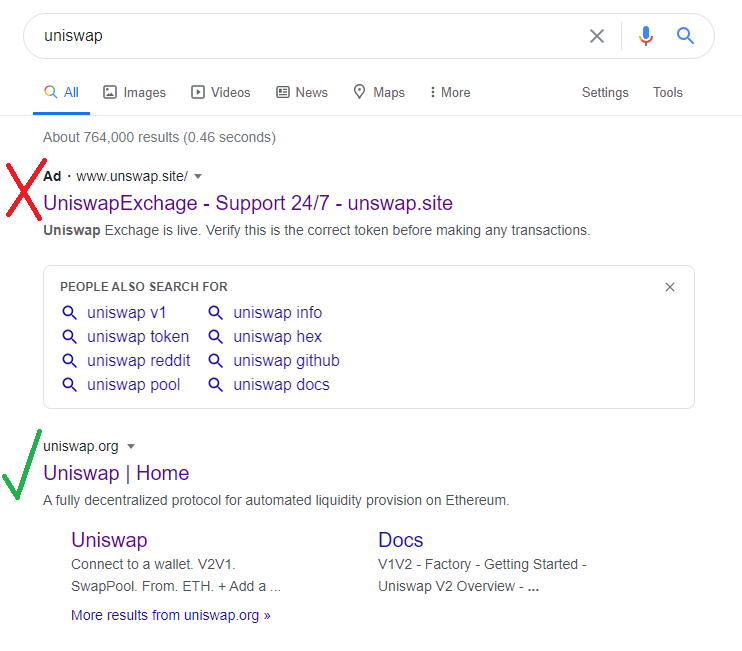Open the Uniswap sitelink
The height and width of the screenshot is (651, 742).
point(109,540)
